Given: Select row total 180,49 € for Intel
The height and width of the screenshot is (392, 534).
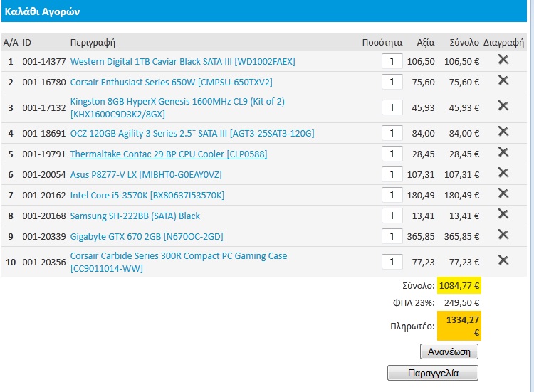Looking at the screenshot, I should tap(461, 196).
